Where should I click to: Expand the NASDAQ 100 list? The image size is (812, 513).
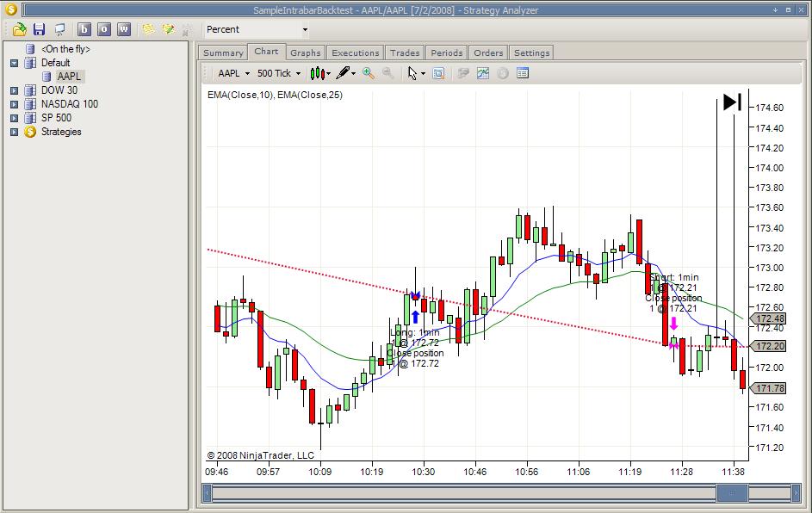(x=14, y=104)
